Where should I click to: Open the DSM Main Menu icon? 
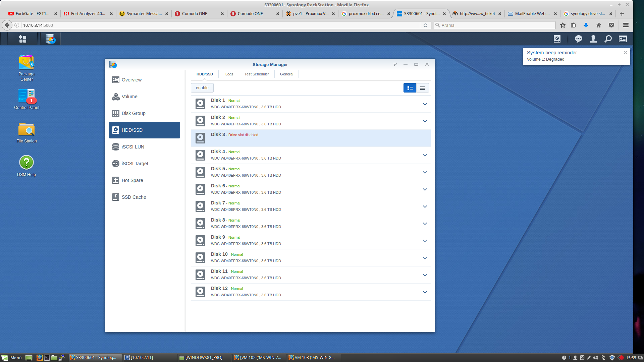[x=22, y=39]
